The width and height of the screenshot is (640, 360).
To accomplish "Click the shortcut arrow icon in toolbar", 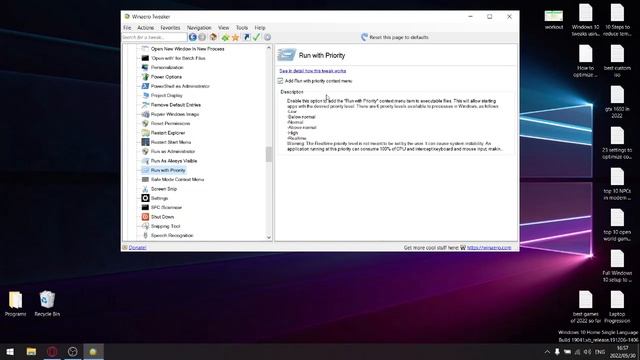I will [246, 37].
